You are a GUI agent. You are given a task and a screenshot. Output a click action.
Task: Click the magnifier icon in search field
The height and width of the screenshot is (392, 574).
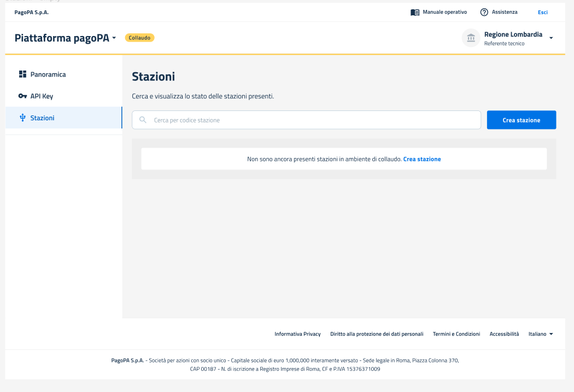click(143, 120)
